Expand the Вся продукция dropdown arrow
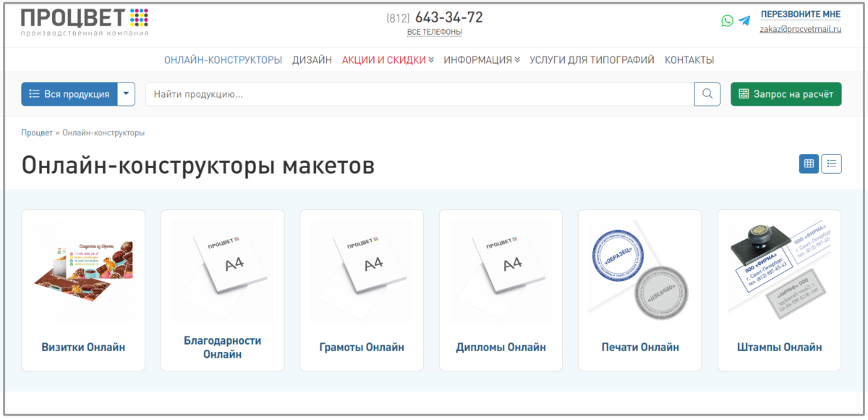Screen dimensions: 868x420 [x=127, y=94]
